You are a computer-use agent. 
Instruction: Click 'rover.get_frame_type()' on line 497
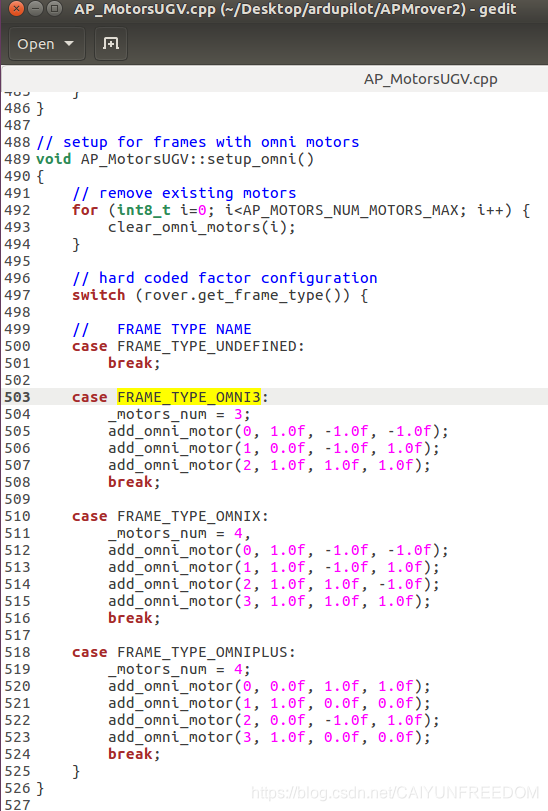pos(242,295)
